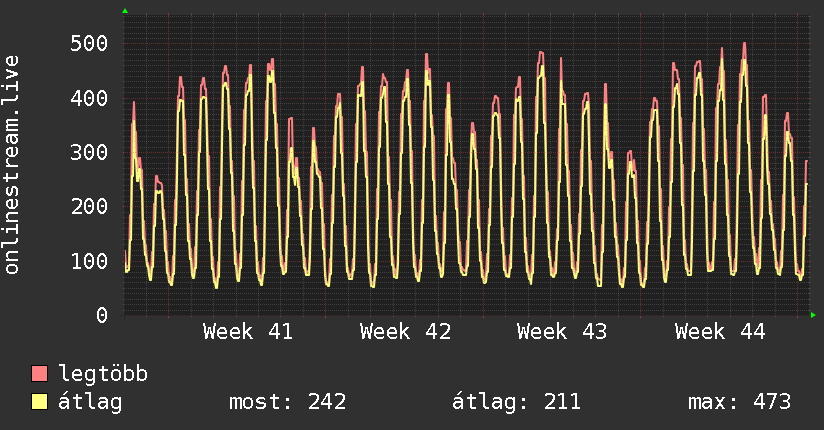
Task: Click the 0 y-axis label
Action: [x=102, y=315]
